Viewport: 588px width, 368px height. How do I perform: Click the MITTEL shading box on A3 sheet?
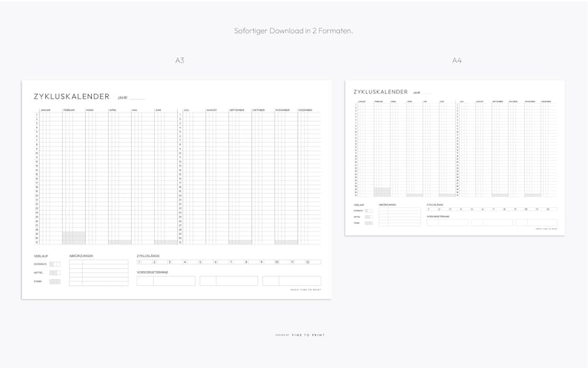(55, 272)
